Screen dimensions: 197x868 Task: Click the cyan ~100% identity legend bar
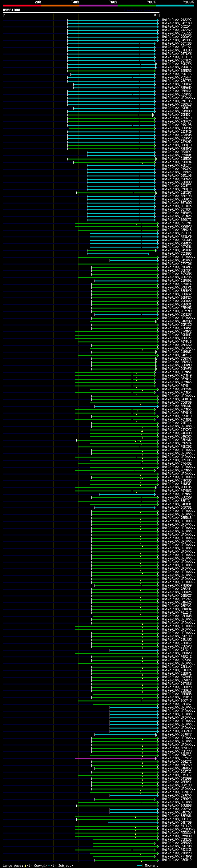coord(175,6)
